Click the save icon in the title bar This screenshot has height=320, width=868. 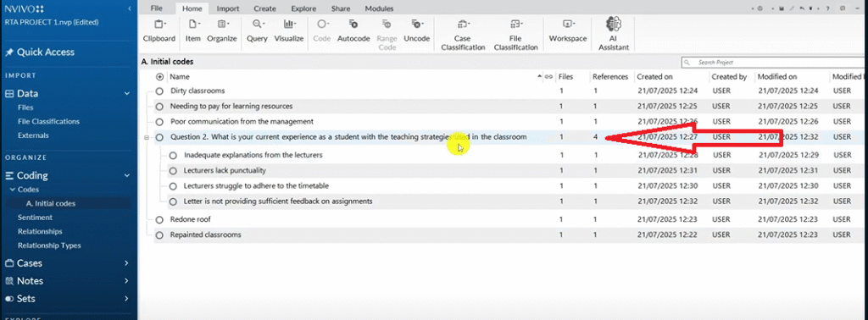(782, 8)
